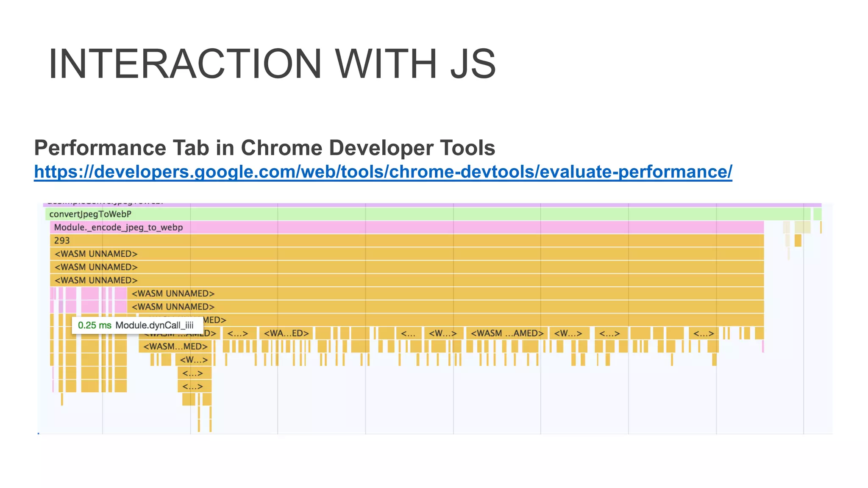
Task: Click the pale yellow block near the right edge
Action: click(x=802, y=227)
